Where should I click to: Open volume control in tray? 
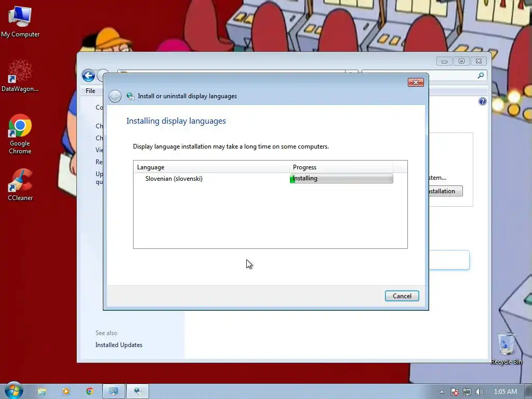point(480,392)
